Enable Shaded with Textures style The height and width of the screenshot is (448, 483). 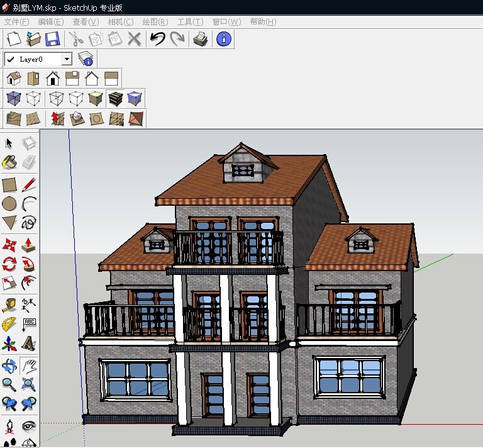tap(115, 99)
